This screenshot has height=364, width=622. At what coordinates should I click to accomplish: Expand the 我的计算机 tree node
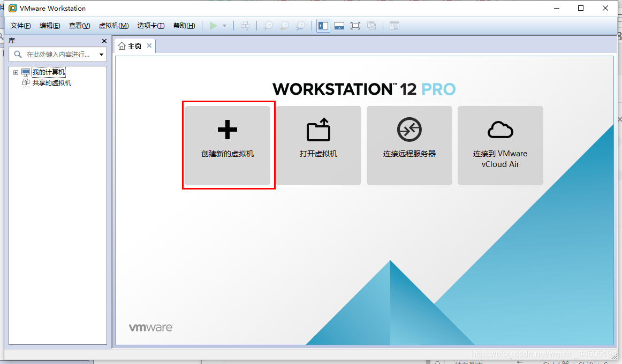16,72
